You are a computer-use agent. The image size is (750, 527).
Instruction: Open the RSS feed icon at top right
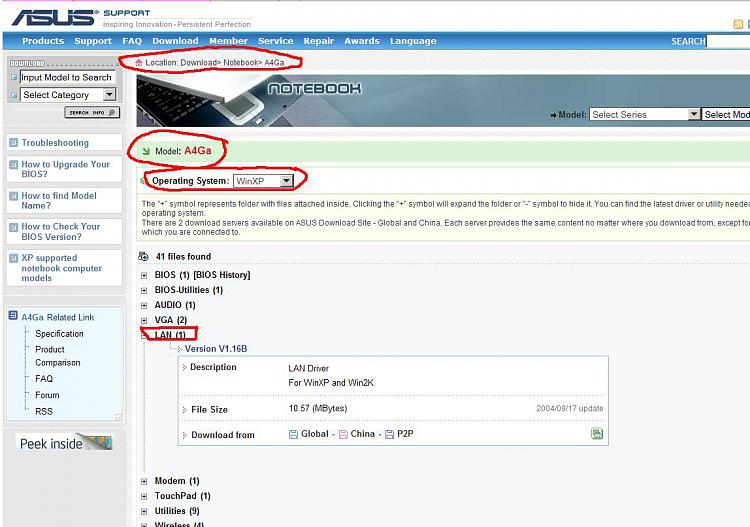[738, 24]
